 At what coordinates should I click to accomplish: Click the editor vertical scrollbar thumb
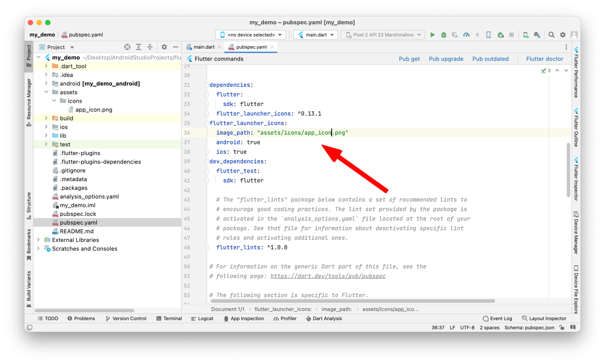coord(568,170)
